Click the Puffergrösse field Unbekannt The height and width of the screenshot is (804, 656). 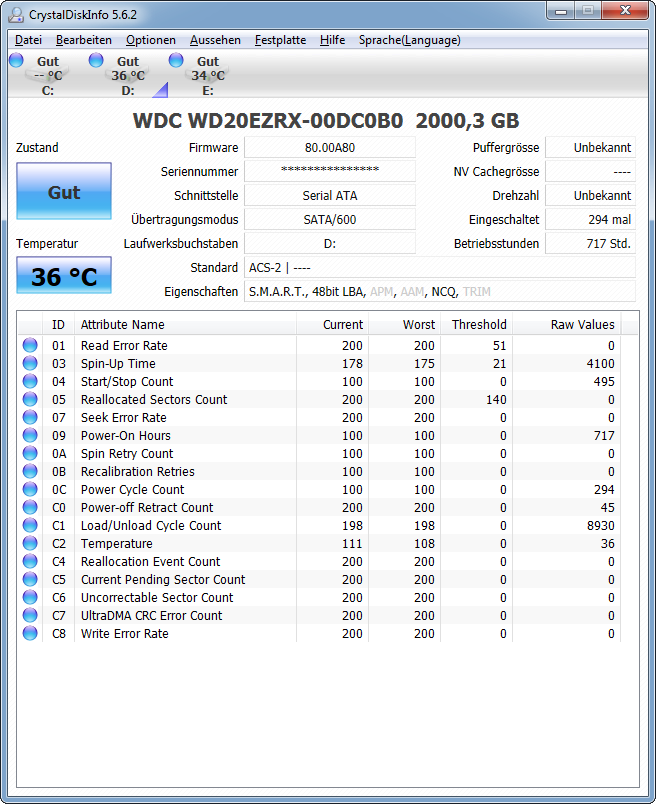[x=590, y=148]
